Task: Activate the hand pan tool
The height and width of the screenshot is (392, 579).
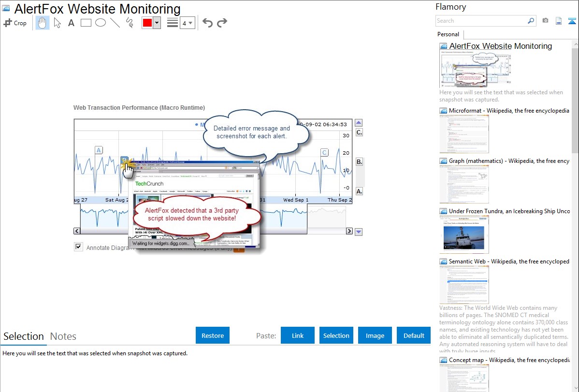Action: click(42, 23)
